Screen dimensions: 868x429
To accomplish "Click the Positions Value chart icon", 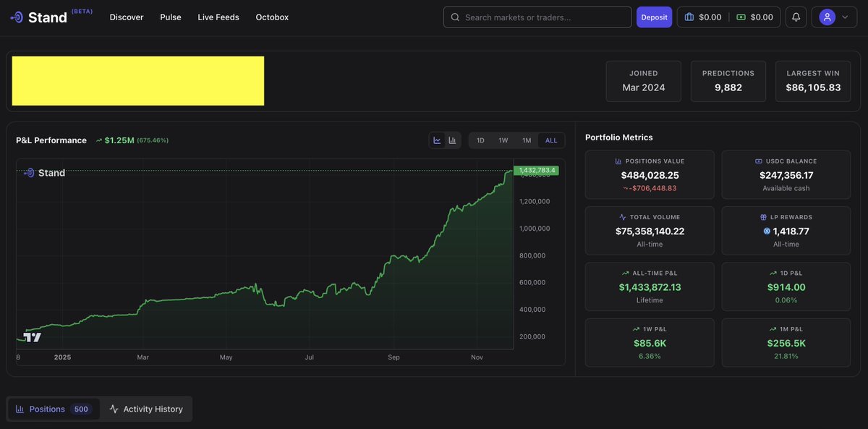I will click(x=618, y=161).
